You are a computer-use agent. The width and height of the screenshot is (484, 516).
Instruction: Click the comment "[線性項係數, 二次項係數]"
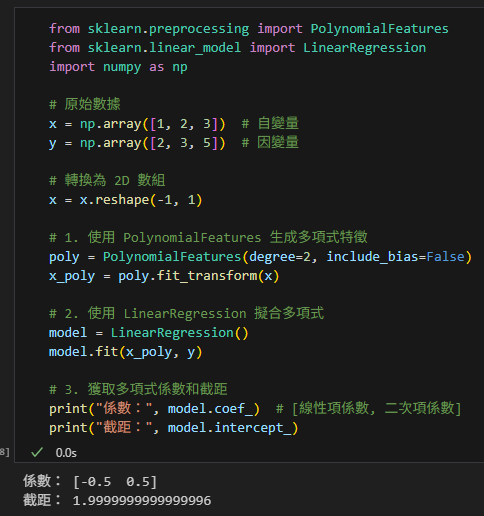click(x=377, y=408)
